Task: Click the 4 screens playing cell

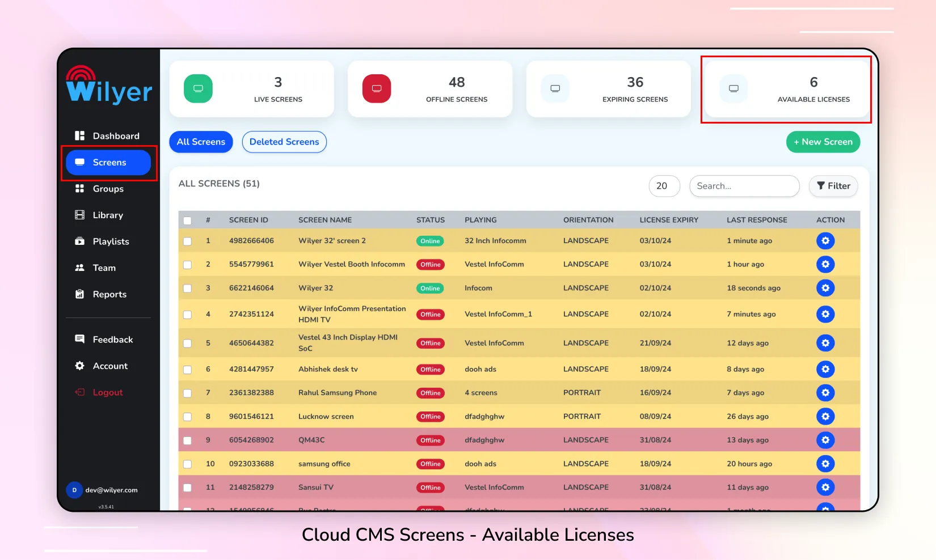Action: coord(480,393)
